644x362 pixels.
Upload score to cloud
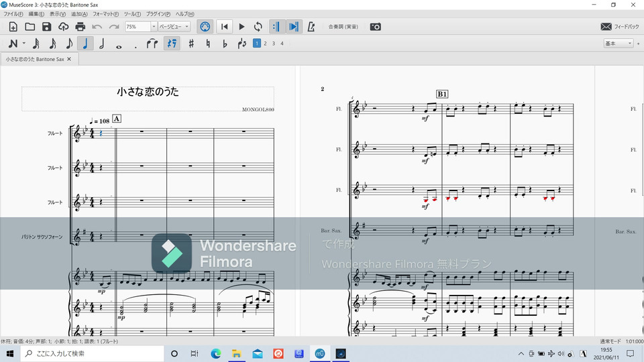(63, 27)
